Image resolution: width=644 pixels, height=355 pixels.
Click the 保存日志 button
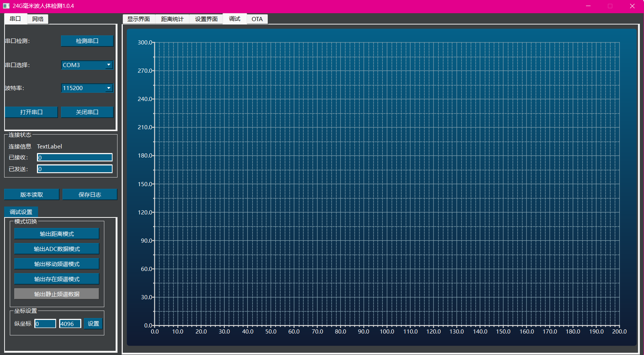coord(90,194)
